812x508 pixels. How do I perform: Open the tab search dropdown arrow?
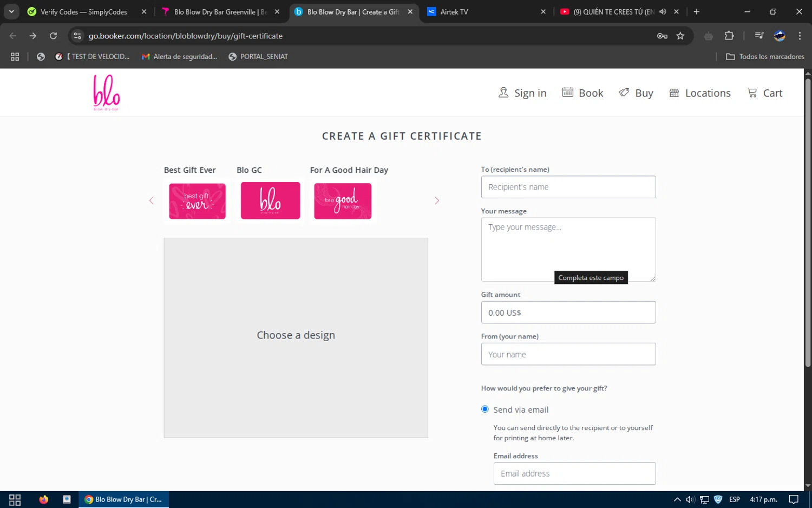[x=11, y=11]
